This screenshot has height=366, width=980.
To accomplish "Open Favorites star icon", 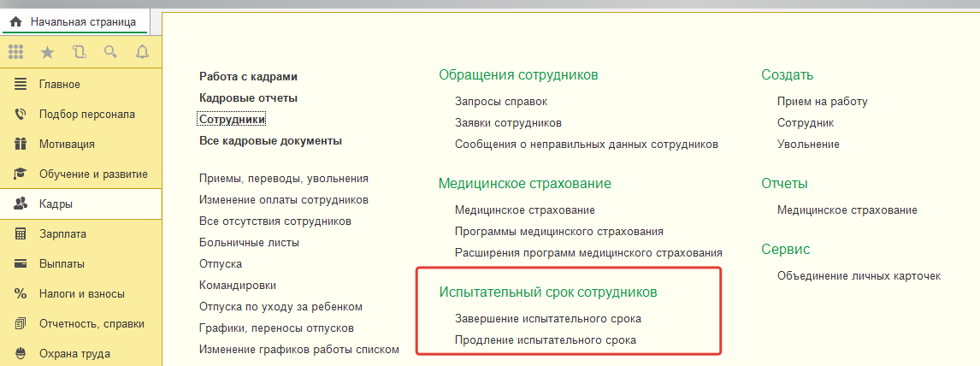I will click(48, 52).
